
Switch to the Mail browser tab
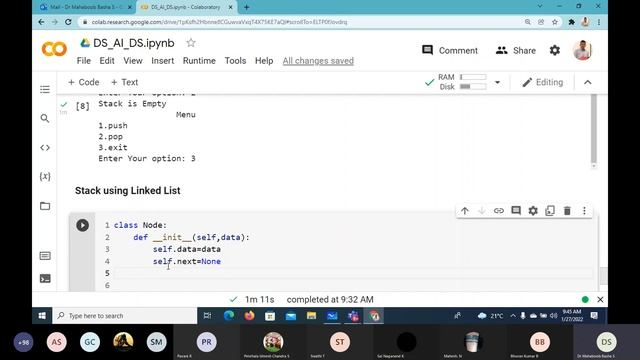(x=87, y=7)
